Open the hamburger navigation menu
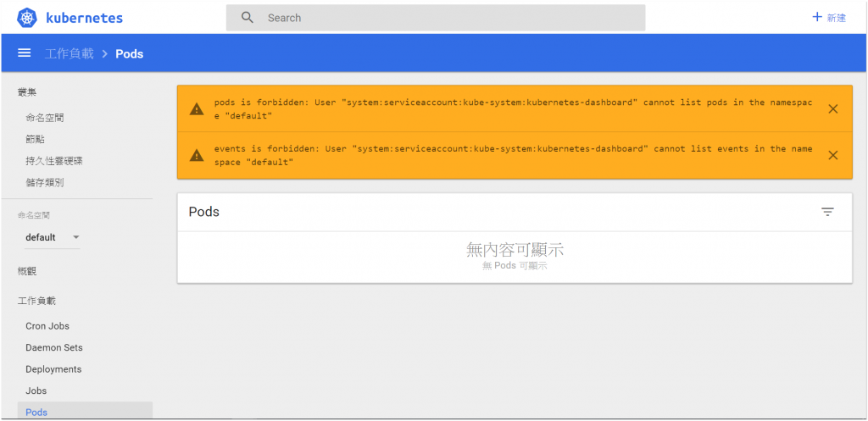Screen dimensions: 868x421 point(24,53)
